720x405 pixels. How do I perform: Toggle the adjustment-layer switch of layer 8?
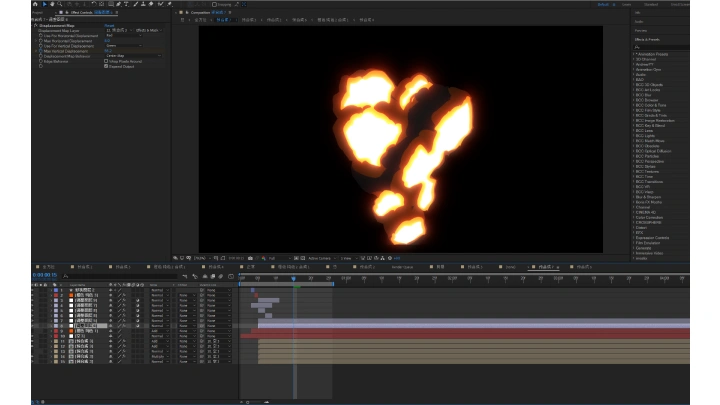[138, 326]
